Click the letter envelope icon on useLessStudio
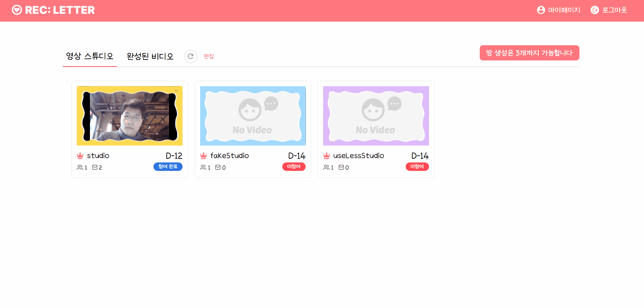The image size is (644, 308). click(341, 167)
